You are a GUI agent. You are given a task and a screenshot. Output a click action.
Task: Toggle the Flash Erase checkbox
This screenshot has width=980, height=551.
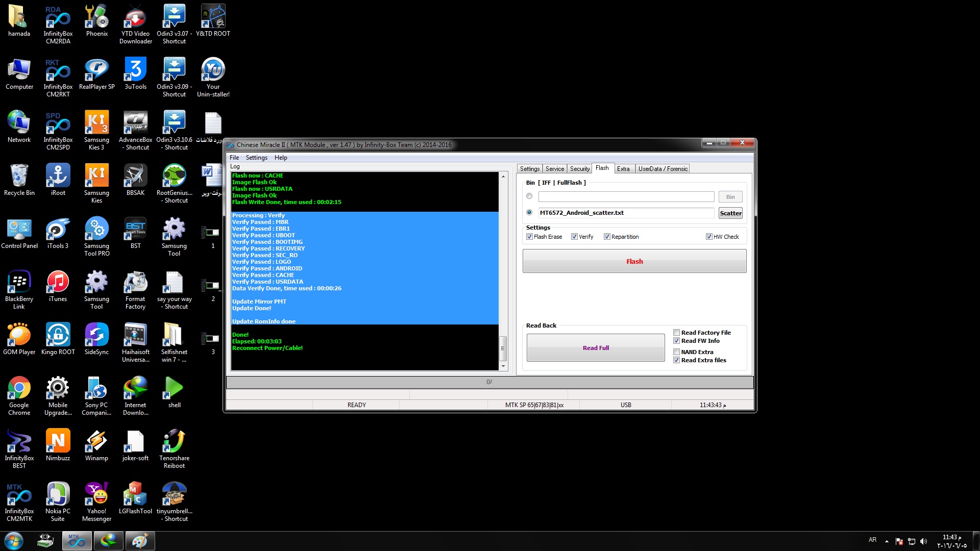coord(529,237)
